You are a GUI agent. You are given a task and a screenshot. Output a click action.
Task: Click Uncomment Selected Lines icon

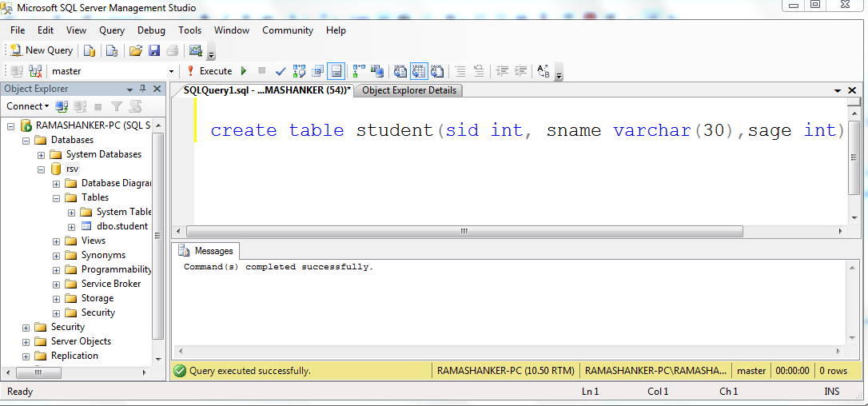click(x=479, y=71)
